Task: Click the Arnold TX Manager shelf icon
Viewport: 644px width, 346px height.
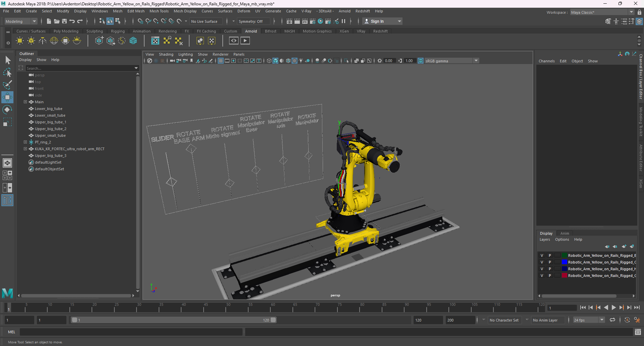Action: point(155,41)
